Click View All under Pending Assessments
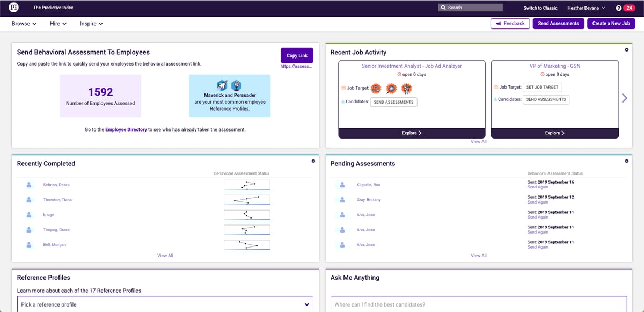Image resolution: width=644 pixels, height=312 pixels. click(479, 256)
